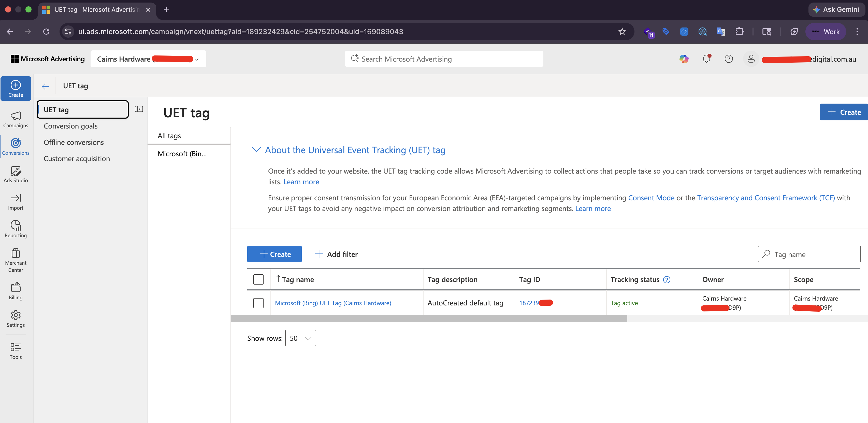Open Import in the sidebar
Viewport: 868px width, 423px height.
(16, 202)
